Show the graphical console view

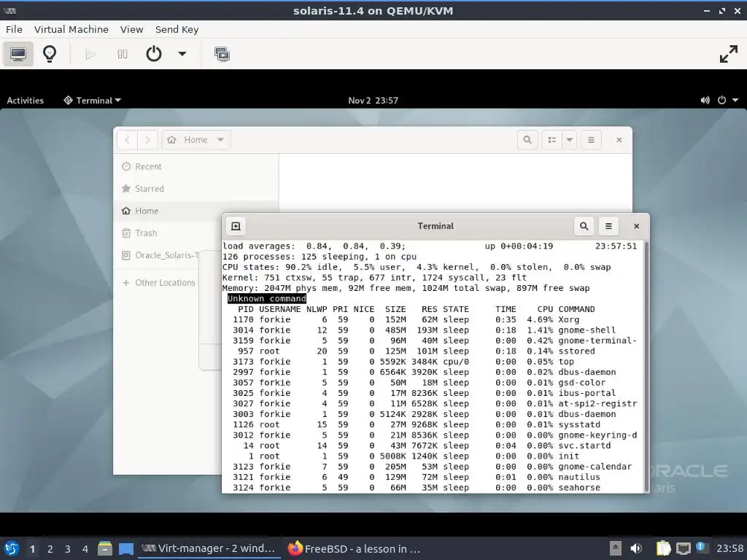pyautogui.click(x=18, y=54)
